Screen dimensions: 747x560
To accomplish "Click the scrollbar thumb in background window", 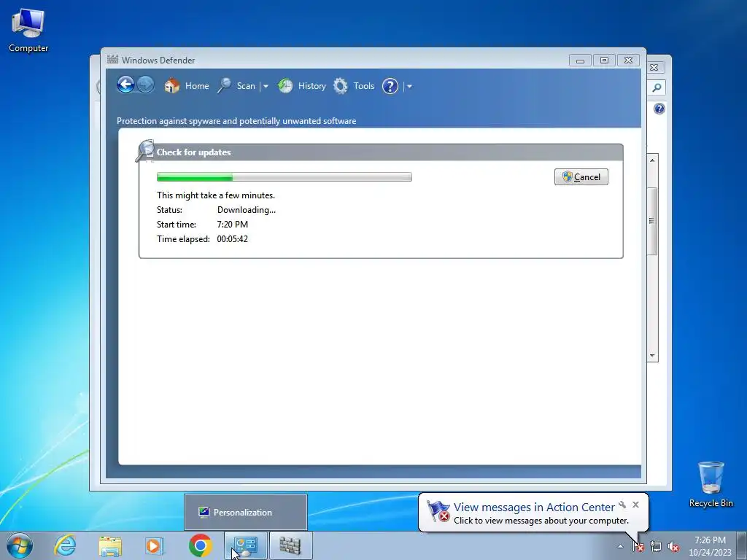I will coord(652,221).
